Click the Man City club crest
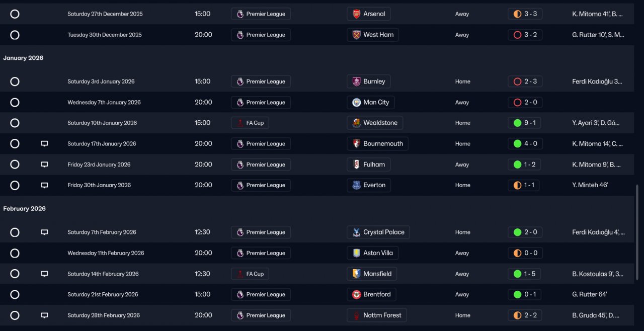Image resolution: width=644 pixels, height=331 pixels. point(356,103)
